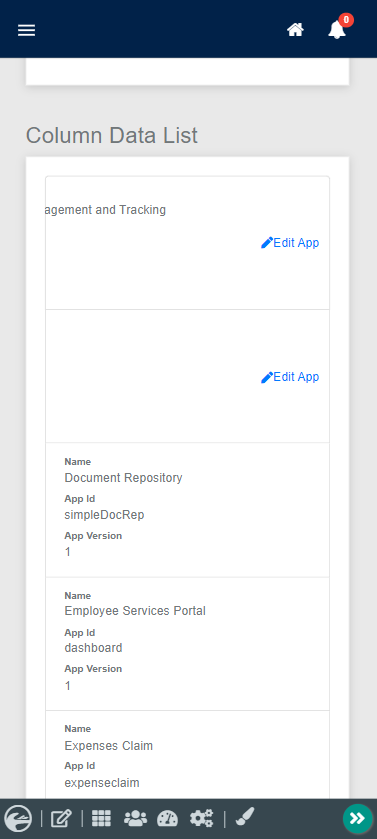Image resolution: width=377 pixels, height=839 pixels.
Task: Click Edit App link in first row
Action: click(x=290, y=243)
